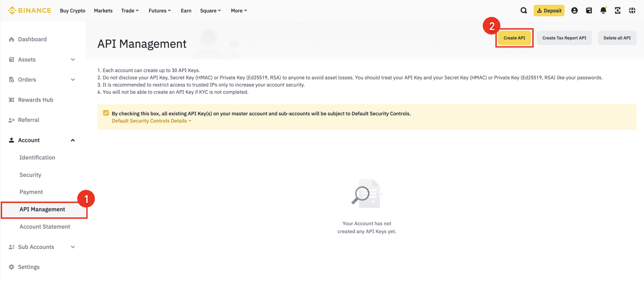Click the download app scan icon
The height and width of the screenshot is (281, 644).
coord(617,10)
